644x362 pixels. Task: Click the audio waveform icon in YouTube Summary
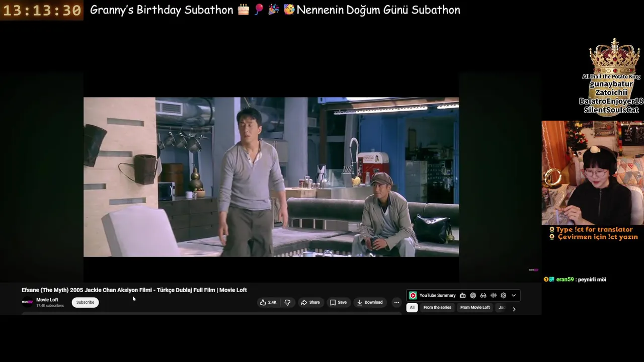click(x=494, y=296)
